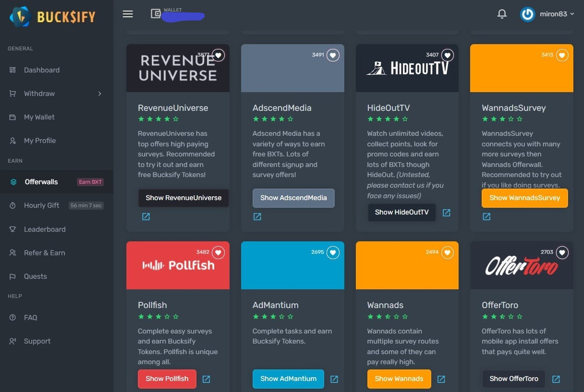Click the Refer & Earn people icon
The width and height of the screenshot is (584, 392).
[13, 253]
